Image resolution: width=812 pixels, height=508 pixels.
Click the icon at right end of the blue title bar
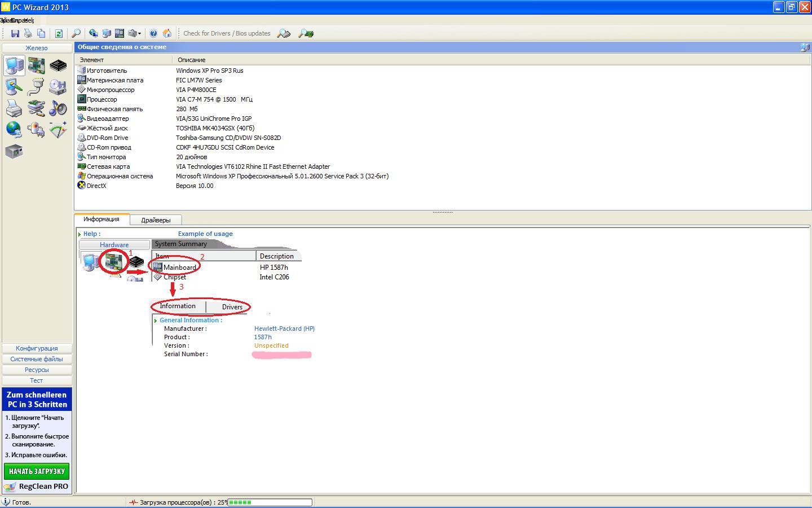click(x=805, y=47)
